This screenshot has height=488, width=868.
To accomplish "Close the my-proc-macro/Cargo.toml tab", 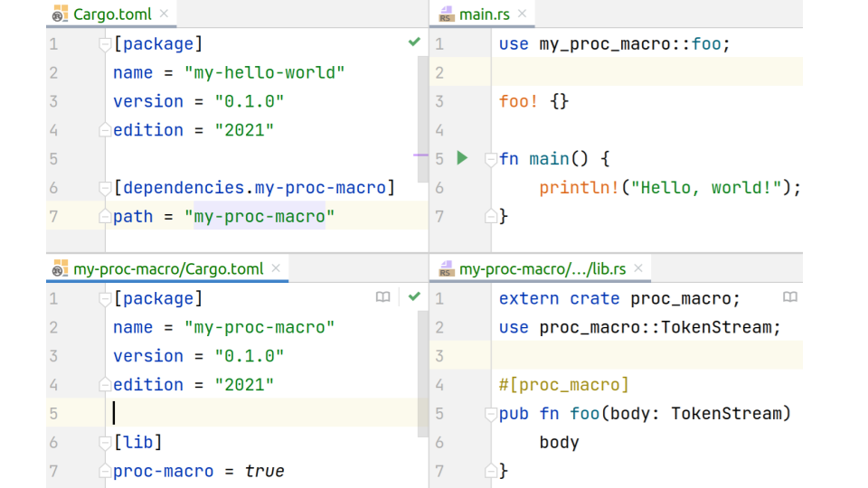I will click(276, 268).
